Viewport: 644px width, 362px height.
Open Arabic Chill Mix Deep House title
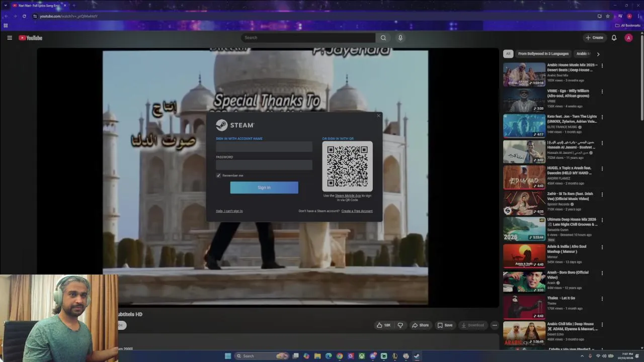pyautogui.click(x=572, y=326)
